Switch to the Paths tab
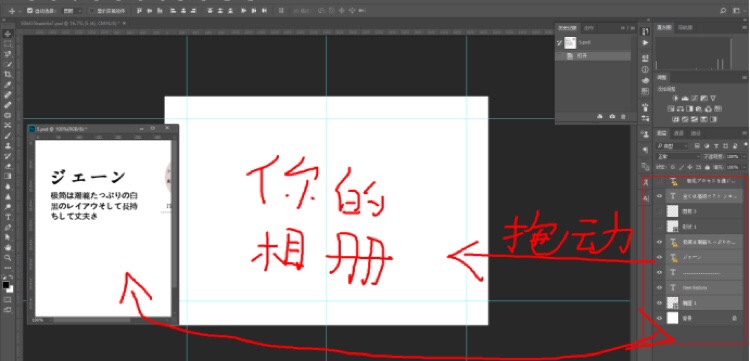This screenshot has width=750, height=361. pos(696,133)
